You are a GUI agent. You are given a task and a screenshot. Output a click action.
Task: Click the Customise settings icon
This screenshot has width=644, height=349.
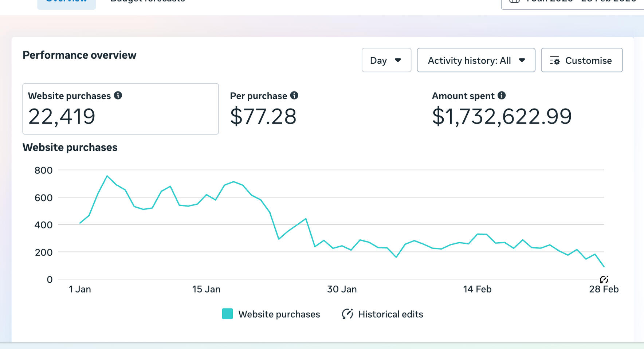555,61
